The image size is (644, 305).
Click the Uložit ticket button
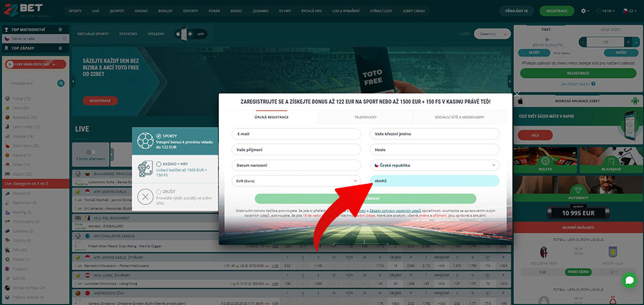[x=534, y=53]
